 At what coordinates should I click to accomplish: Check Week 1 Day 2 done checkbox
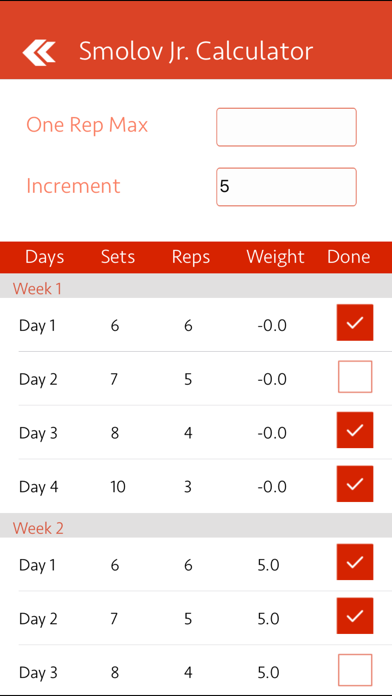click(x=355, y=376)
